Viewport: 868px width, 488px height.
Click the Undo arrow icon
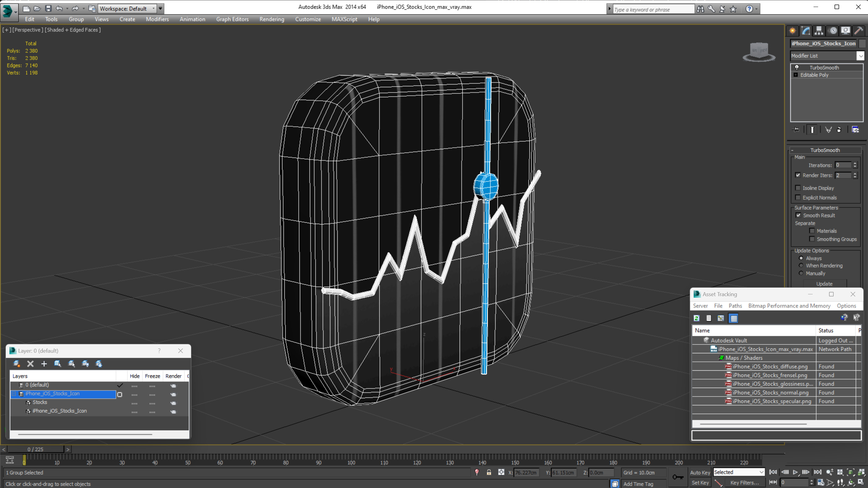pyautogui.click(x=59, y=9)
